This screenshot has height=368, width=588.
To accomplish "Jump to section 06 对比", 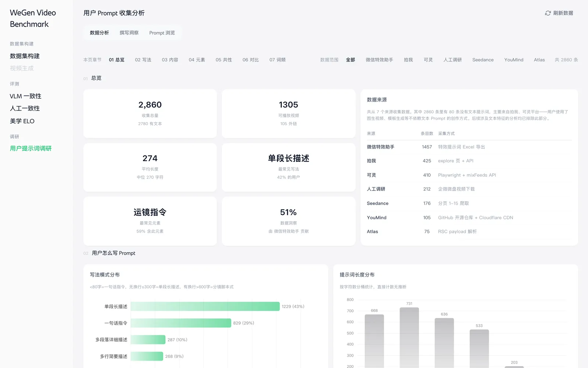I will (251, 60).
